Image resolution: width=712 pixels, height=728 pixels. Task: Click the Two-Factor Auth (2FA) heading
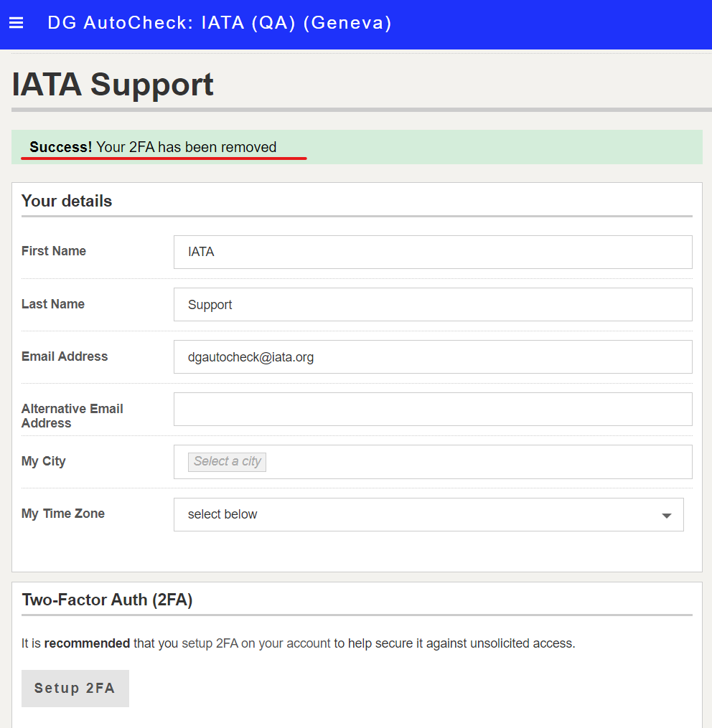(x=108, y=600)
